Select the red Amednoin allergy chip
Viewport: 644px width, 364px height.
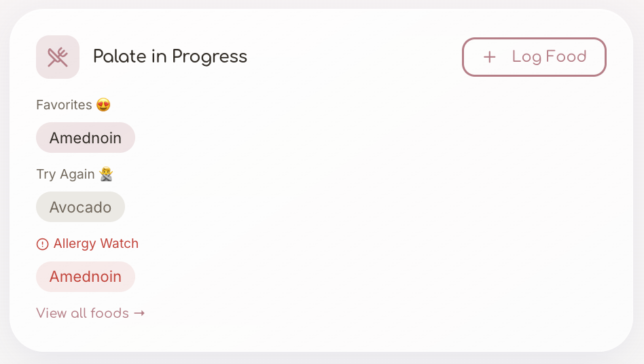tap(86, 276)
